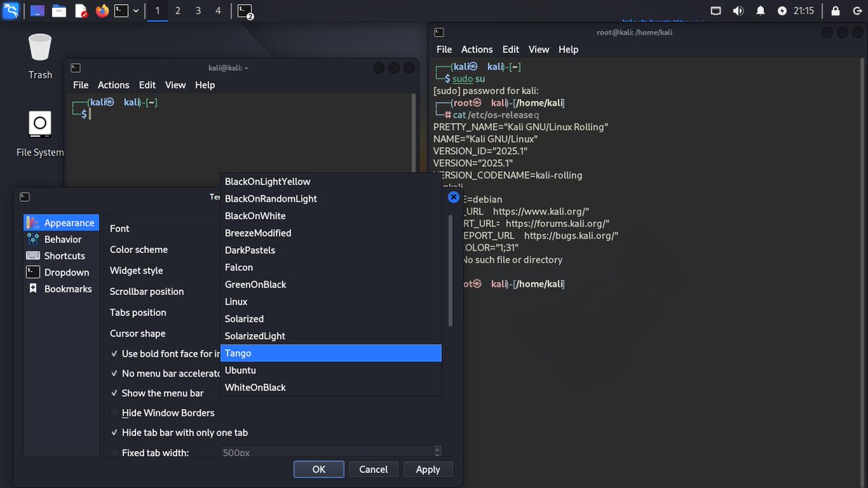Uncheck 'Use bold font face' option
The width and height of the screenshot is (868, 488).
pos(114,354)
